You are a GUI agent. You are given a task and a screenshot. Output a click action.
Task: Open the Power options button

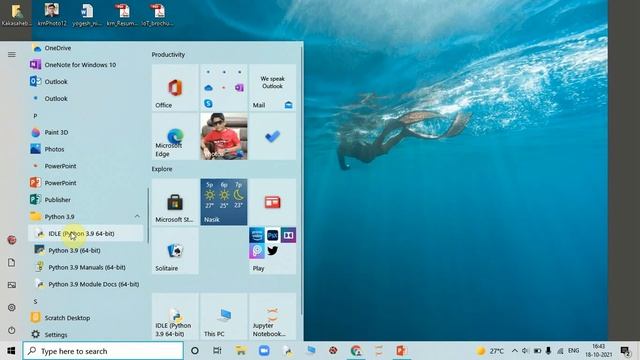12,330
